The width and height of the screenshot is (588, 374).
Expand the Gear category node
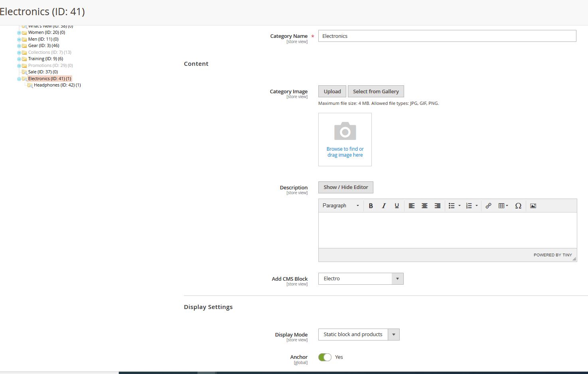(19, 45)
